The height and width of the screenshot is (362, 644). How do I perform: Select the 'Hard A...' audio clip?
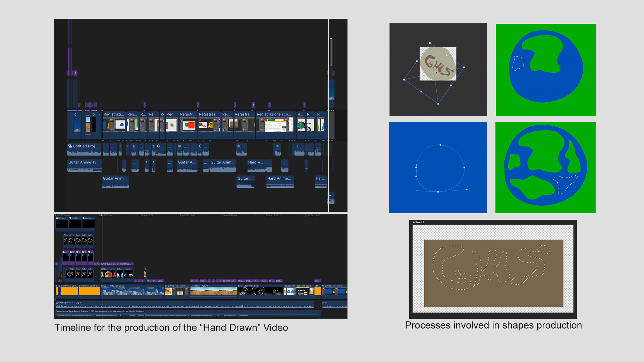point(256,166)
